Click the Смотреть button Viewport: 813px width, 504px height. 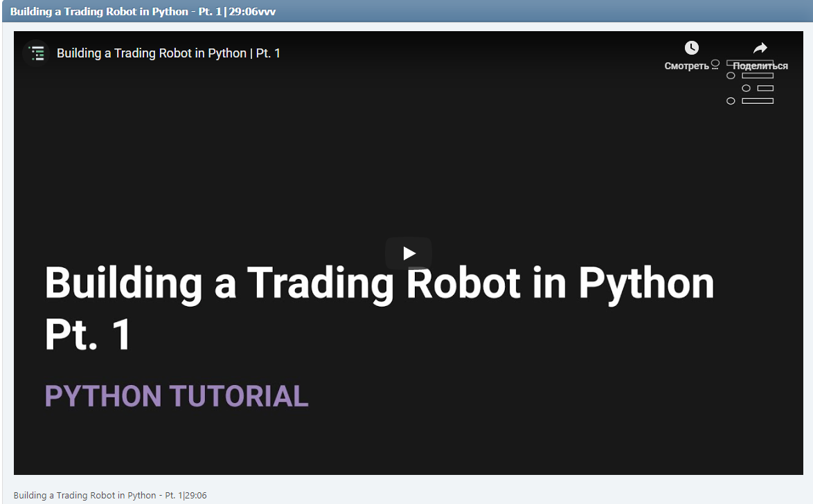pos(687,65)
